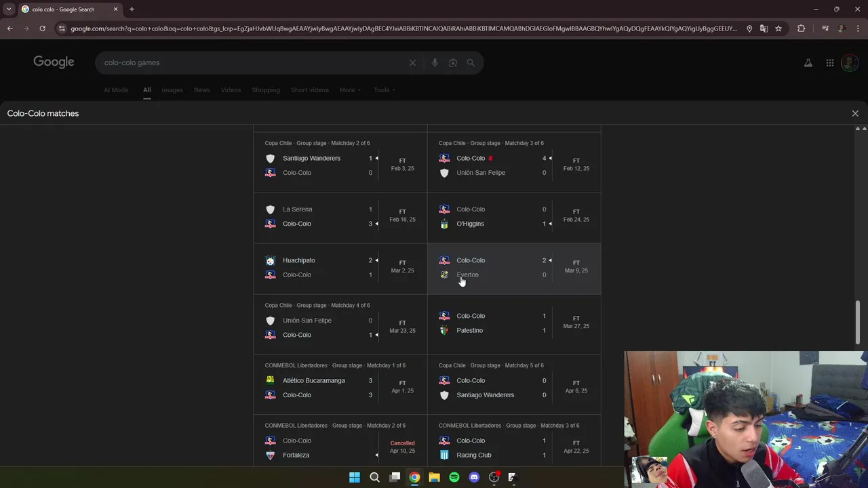The image size is (868, 488).
Task: Open OBS Studio from taskbar
Action: point(494,477)
